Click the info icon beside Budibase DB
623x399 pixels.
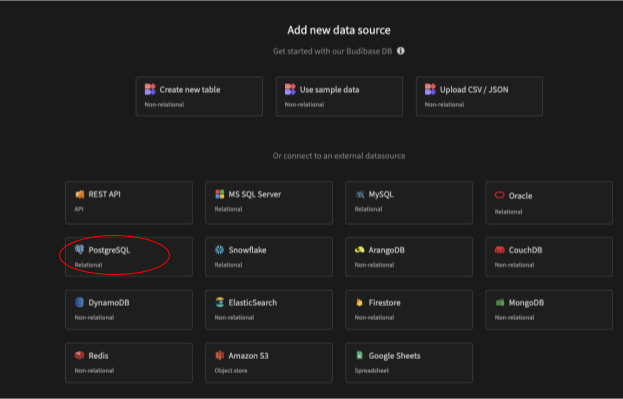[400, 51]
